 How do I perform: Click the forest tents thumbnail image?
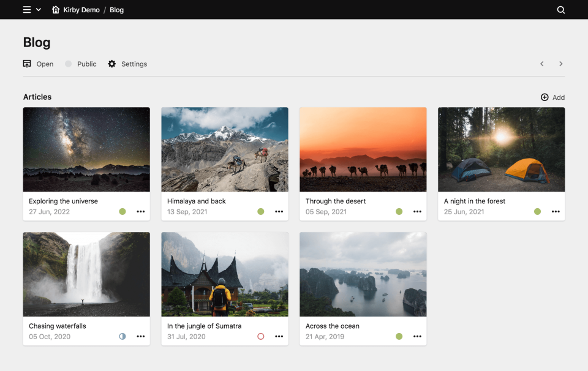[501, 149]
